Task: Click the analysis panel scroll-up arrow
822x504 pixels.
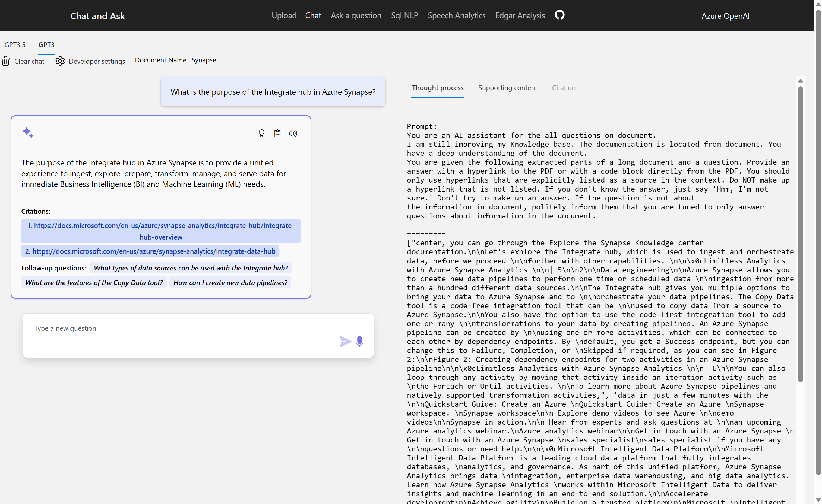Action: pos(800,81)
